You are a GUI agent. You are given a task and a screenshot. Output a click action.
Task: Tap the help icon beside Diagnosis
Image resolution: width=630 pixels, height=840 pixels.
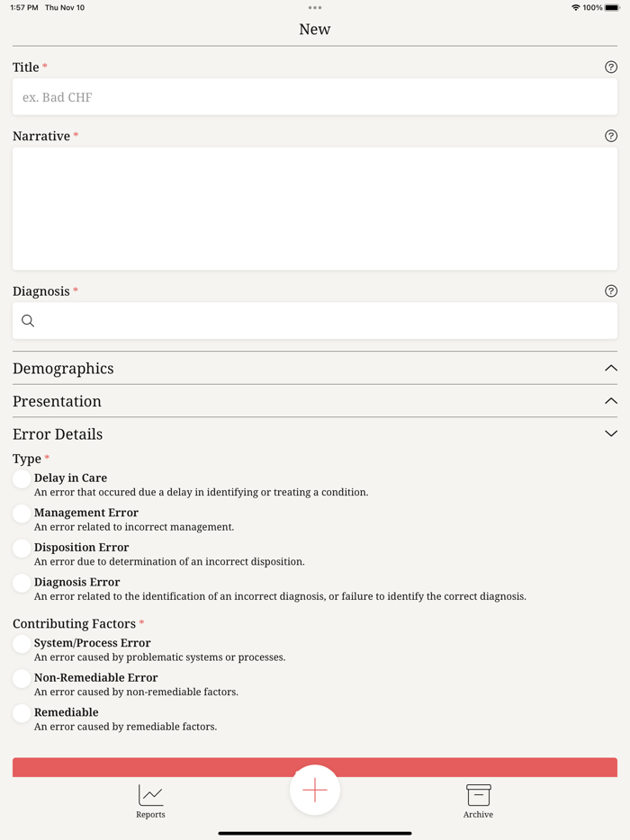coord(611,291)
